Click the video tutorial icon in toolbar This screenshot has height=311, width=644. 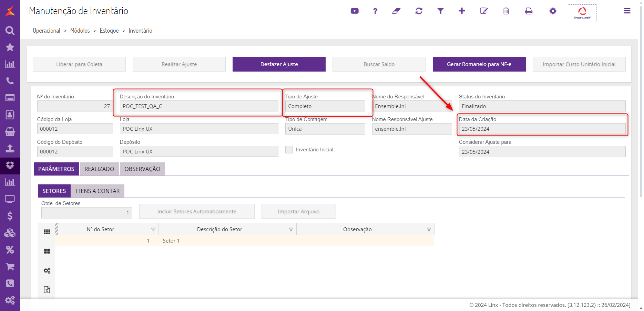[355, 11]
